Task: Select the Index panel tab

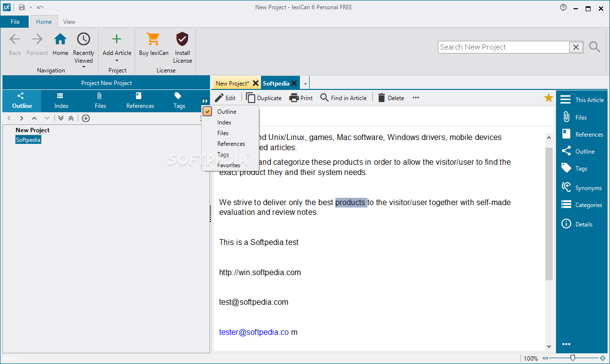Action: 61,101
